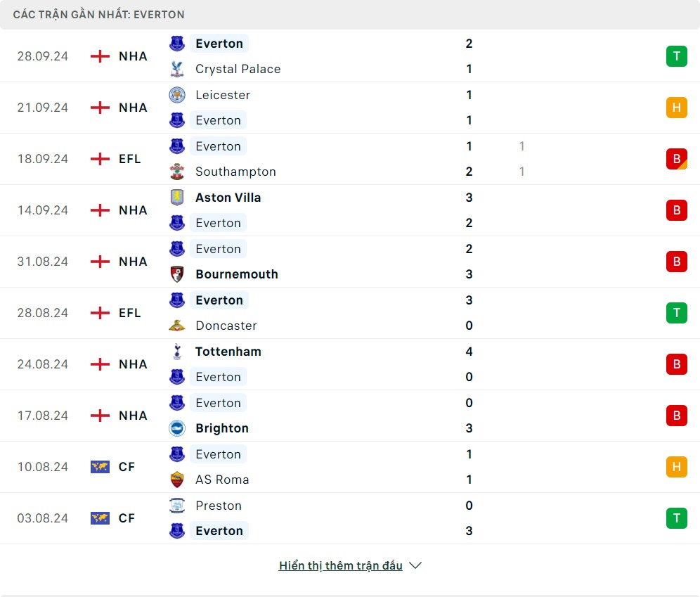The width and height of the screenshot is (700, 597).
Task: Open the 'Hiển thị thêm trận đấu' link
Action: [x=340, y=565]
